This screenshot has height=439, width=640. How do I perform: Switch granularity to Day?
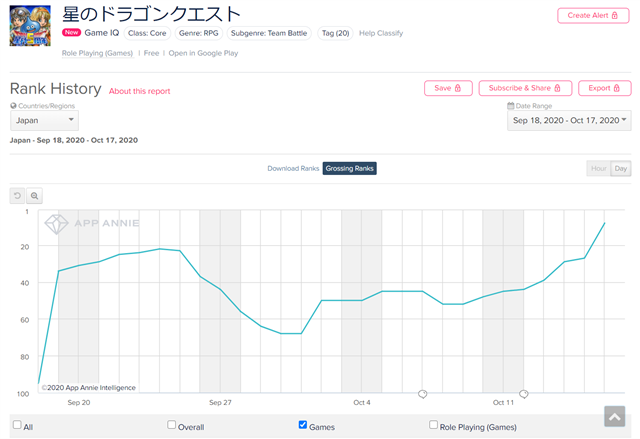(x=620, y=169)
